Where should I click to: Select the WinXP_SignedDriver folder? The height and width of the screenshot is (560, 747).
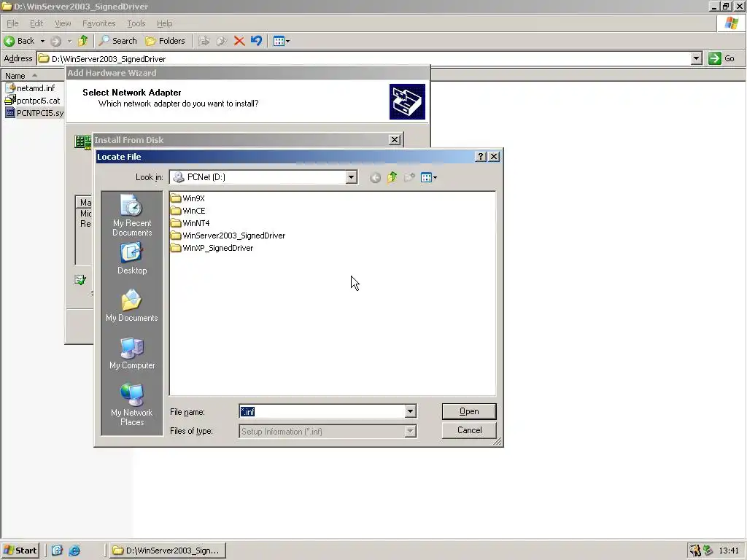tap(212, 248)
